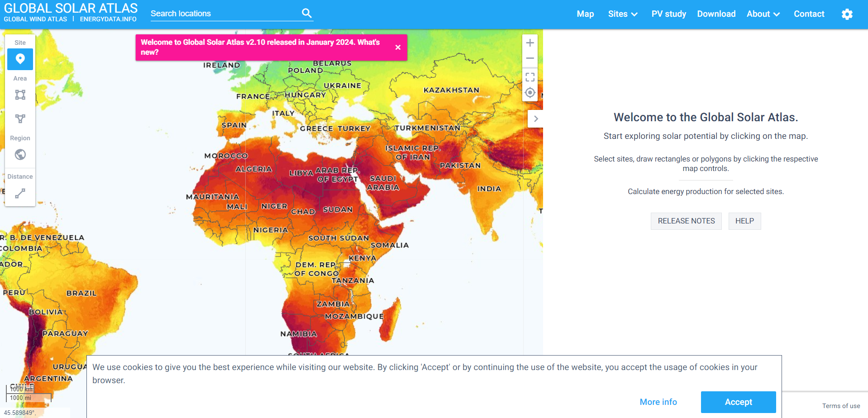Click the SAUDI ARABIA label on map
Image resolution: width=868 pixels, height=418 pixels.
[x=383, y=183]
